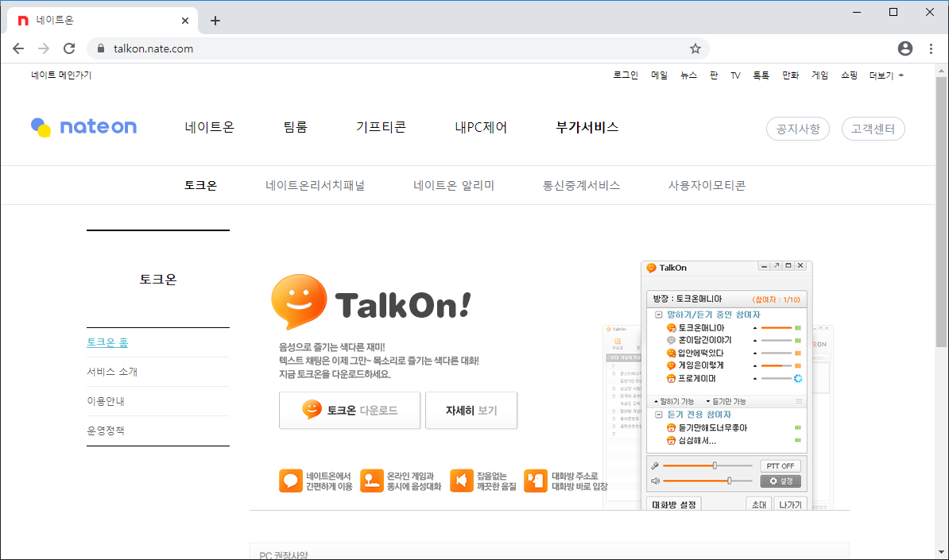Bookmark this page with the star icon

(695, 48)
